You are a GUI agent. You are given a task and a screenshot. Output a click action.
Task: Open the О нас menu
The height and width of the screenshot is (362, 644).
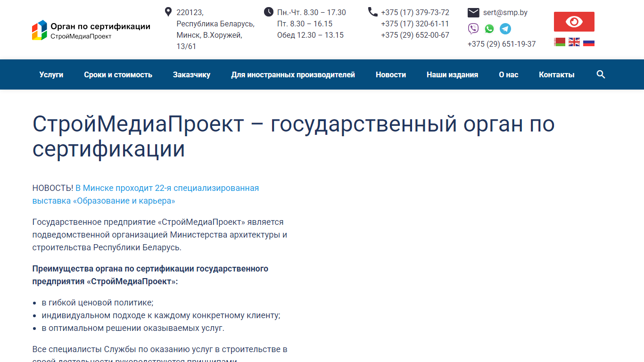coord(509,74)
